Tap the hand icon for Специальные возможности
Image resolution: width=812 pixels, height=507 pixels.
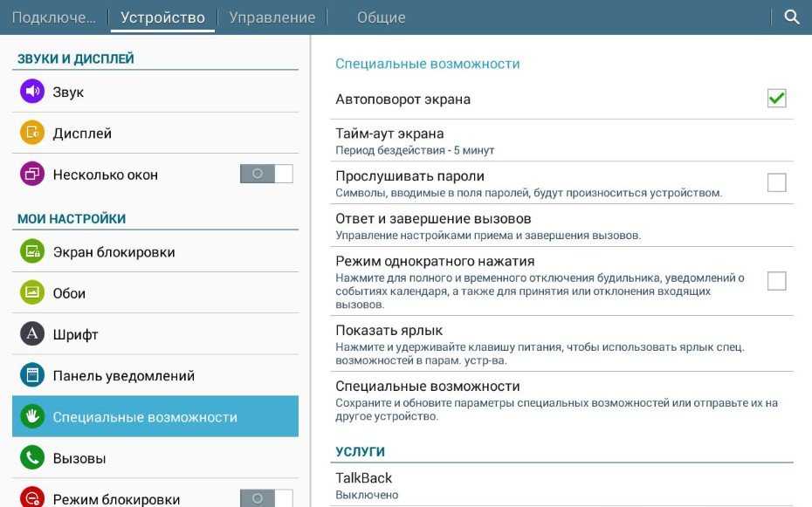point(32,416)
